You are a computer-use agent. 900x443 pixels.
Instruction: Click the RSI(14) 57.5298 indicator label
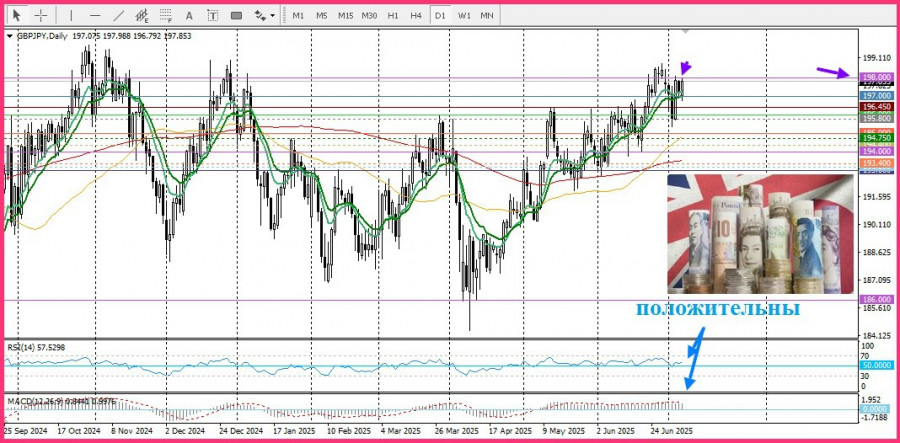pyautogui.click(x=36, y=347)
